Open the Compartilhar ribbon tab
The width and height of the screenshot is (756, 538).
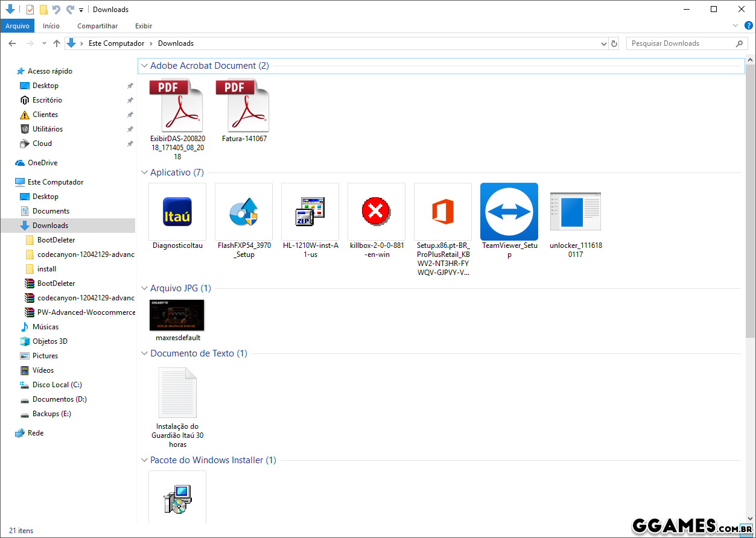point(97,26)
